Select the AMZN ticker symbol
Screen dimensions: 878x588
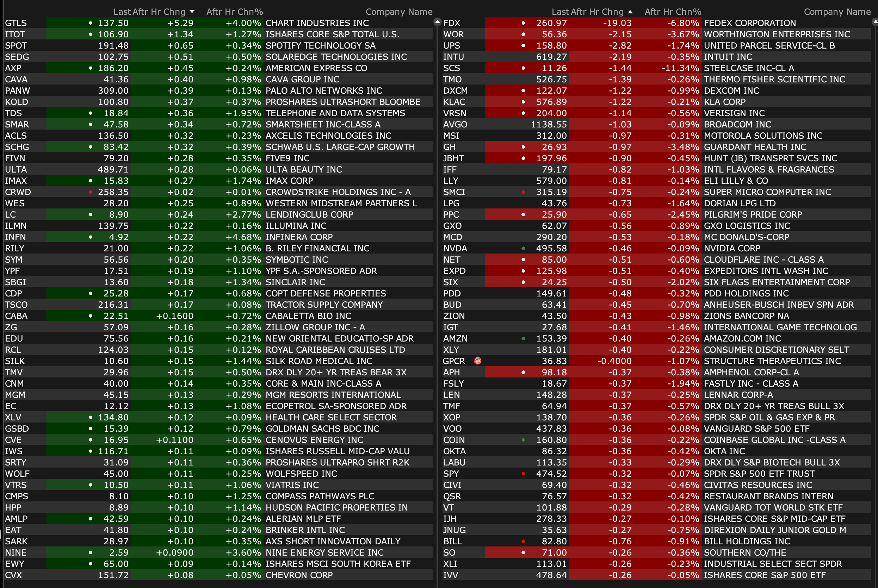point(455,339)
